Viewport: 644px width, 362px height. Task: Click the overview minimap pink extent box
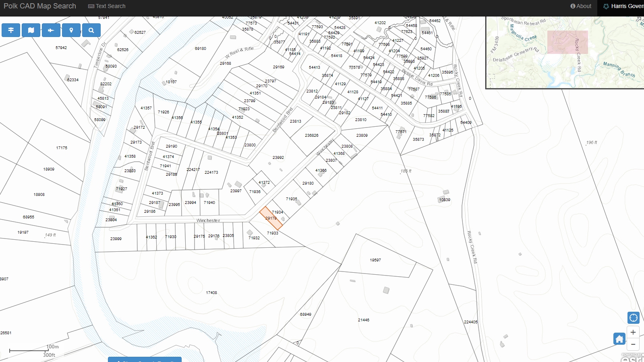(567, 42)
